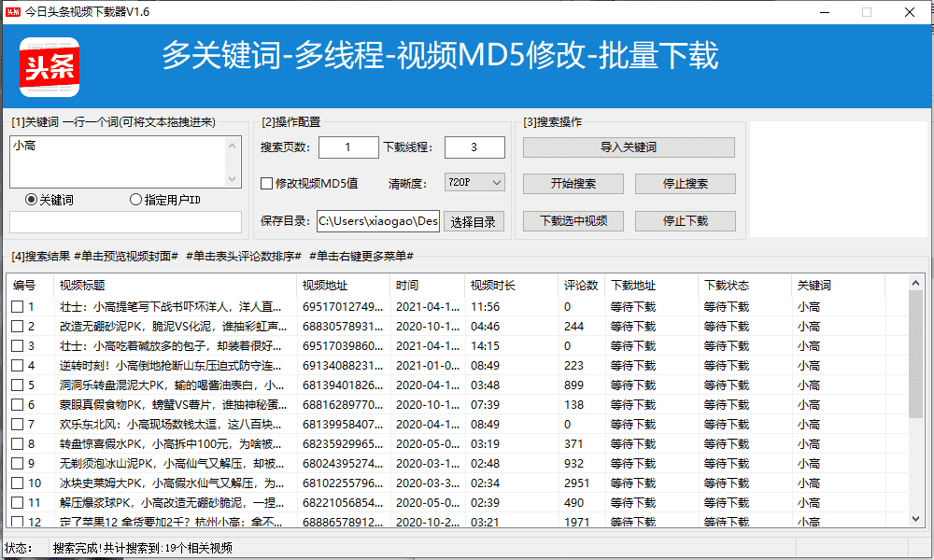The image size is (934, 560).
Task: Stop downloads via 停止下载
Action: [685, 220]
